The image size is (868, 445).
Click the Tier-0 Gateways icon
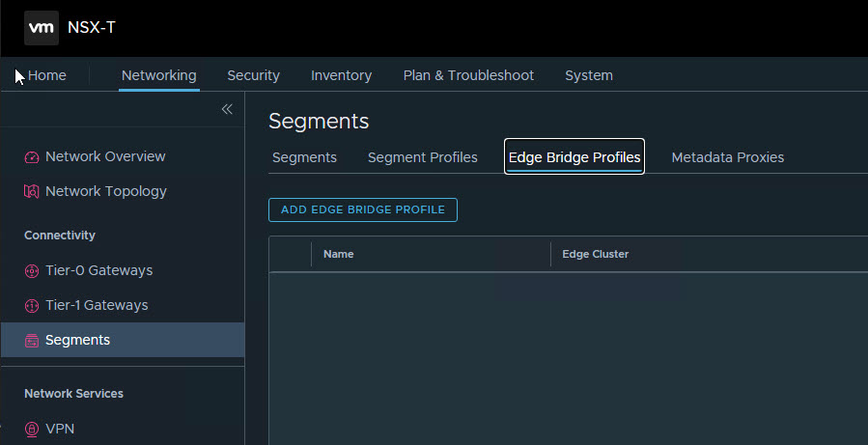point(31,271)
